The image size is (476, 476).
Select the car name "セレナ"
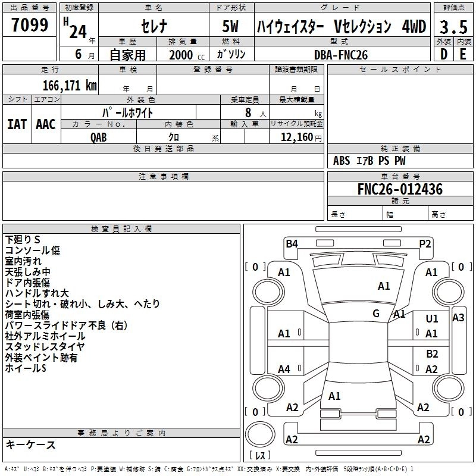tap(154, 26)
